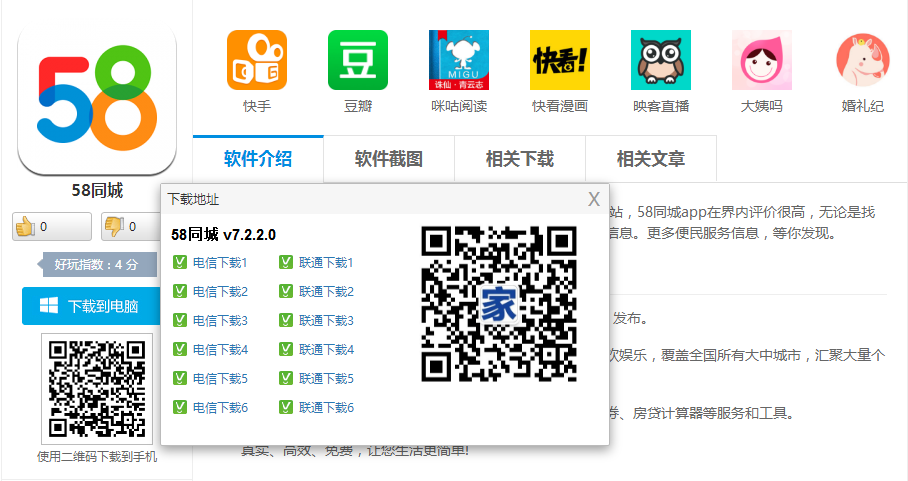
Task: Click the green shield beside 电信下载5
Action: pyautogui.click(x=180, y=379)
